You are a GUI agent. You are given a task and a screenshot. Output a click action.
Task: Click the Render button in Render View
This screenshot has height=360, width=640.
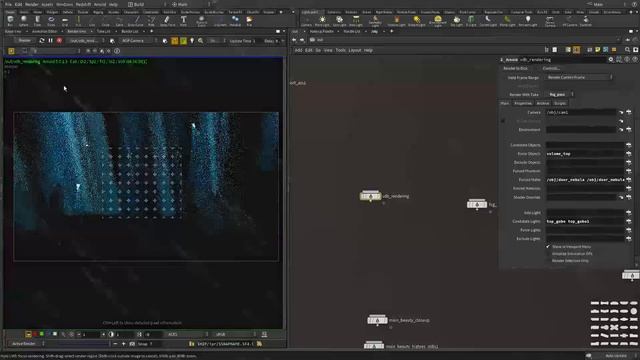click(x=24, y=40)
